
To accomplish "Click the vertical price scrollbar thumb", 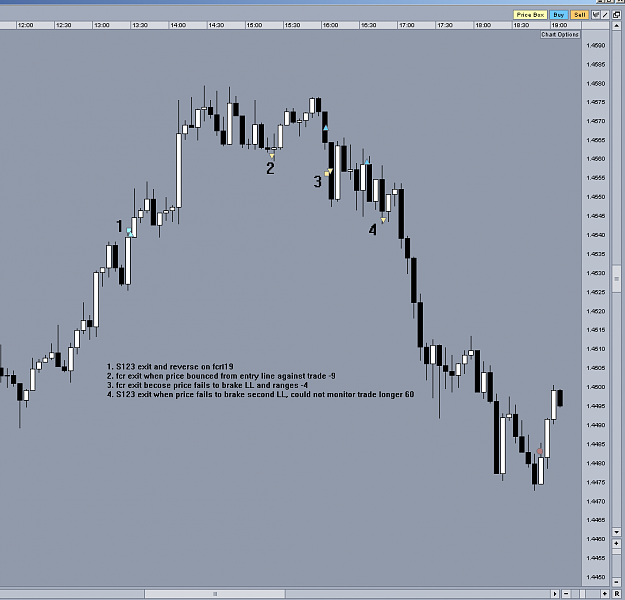I will point(617,279).
